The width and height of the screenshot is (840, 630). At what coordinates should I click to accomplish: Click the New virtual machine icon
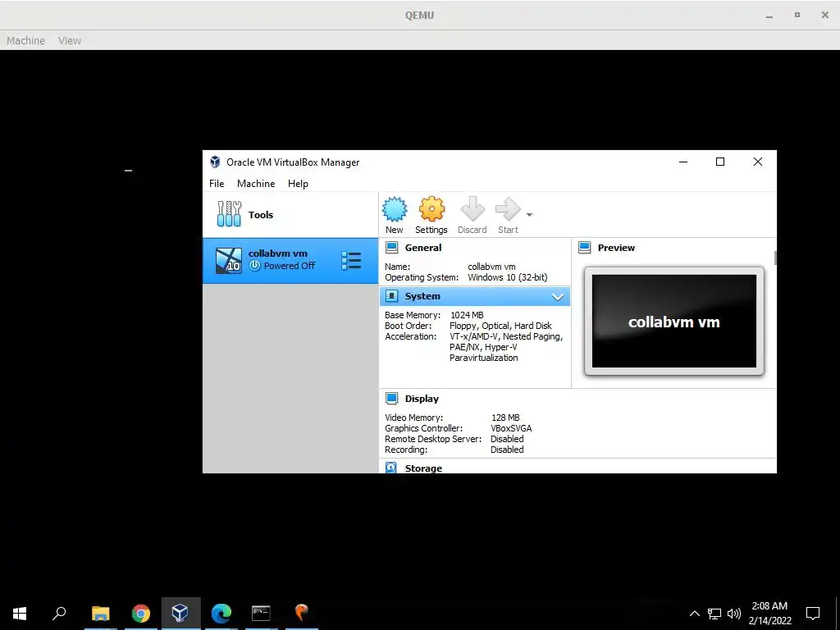[395, 209]
